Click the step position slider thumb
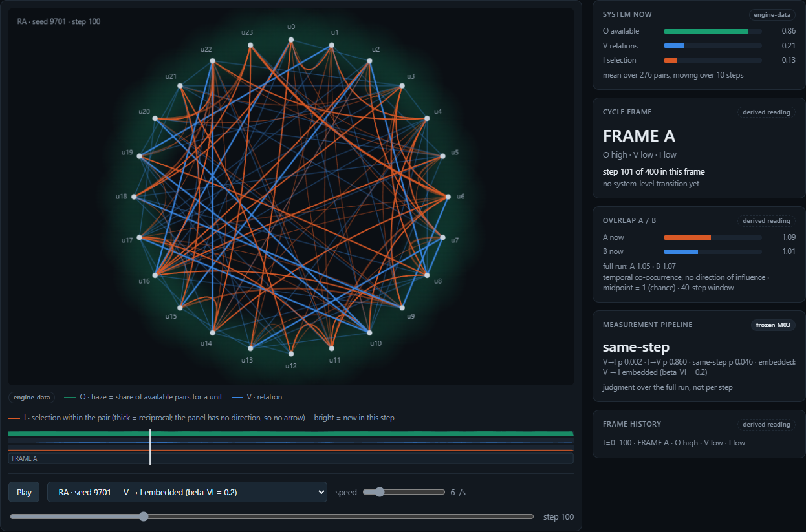This screenshot has height=532, width=806. click(x=144, y=516)
